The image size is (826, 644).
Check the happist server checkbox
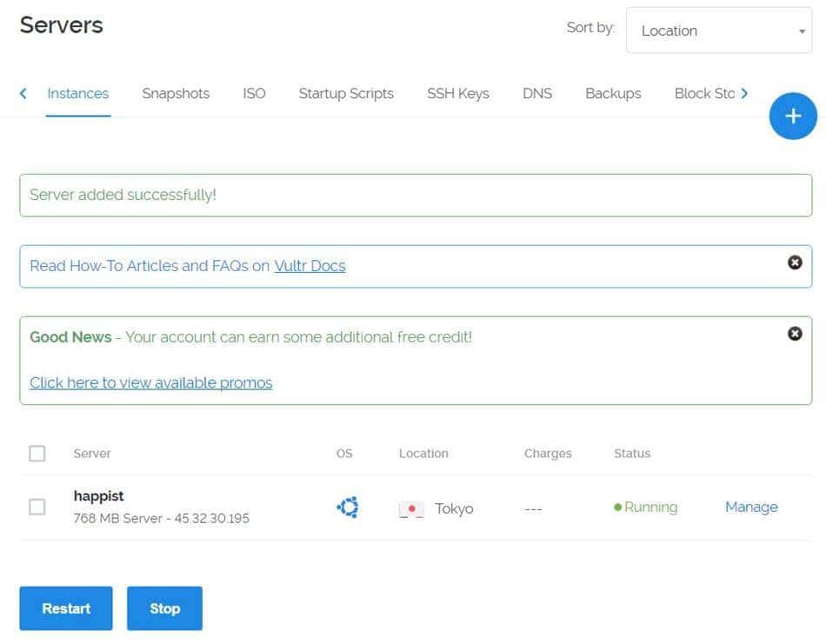[x=37, y=507]
